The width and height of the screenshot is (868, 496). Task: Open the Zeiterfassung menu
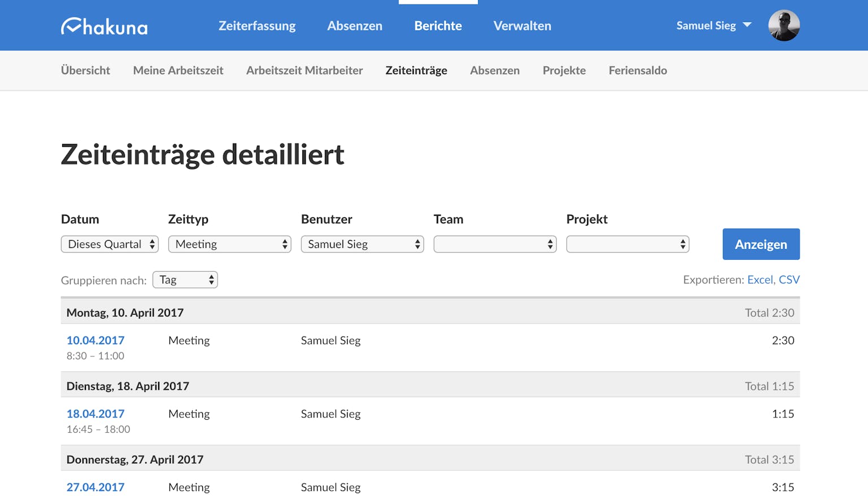[257, 25]
